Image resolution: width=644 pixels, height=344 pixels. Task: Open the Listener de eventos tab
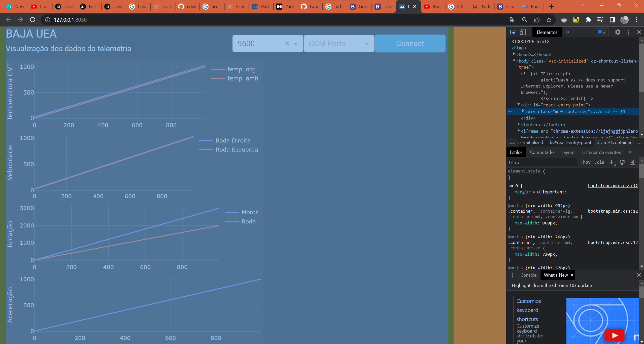pos(601,152)
